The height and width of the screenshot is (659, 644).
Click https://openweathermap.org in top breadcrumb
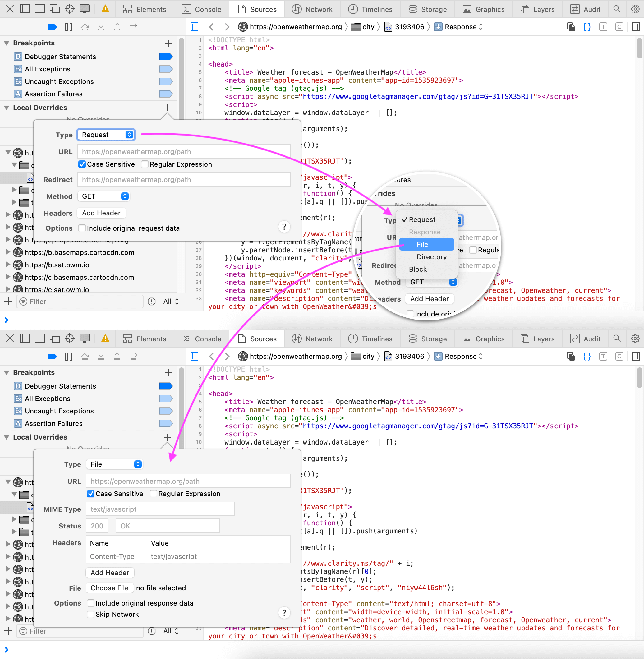pyautogui.click(x=291, y=27)
